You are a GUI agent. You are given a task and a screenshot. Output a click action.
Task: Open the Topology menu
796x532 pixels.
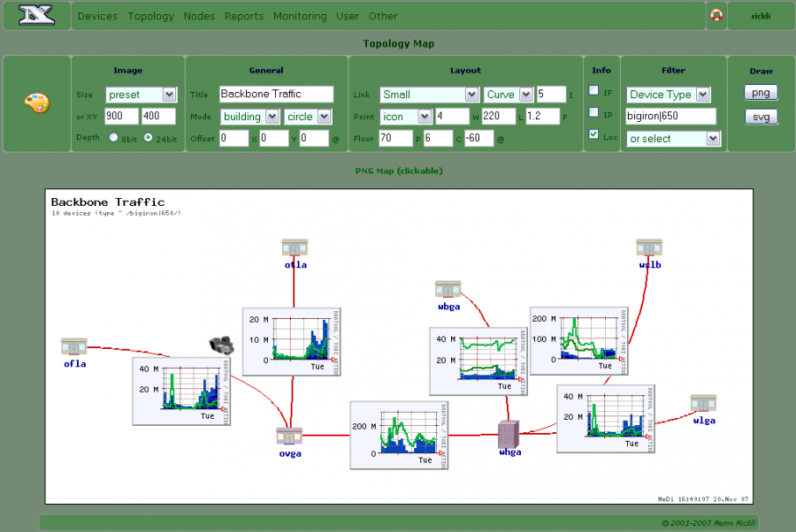pyautogui.click(x=150, y=16)
